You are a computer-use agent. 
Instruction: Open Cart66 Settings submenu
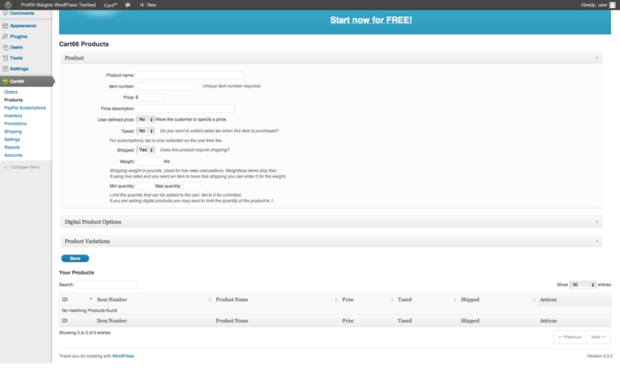click(x=12, y=139)
